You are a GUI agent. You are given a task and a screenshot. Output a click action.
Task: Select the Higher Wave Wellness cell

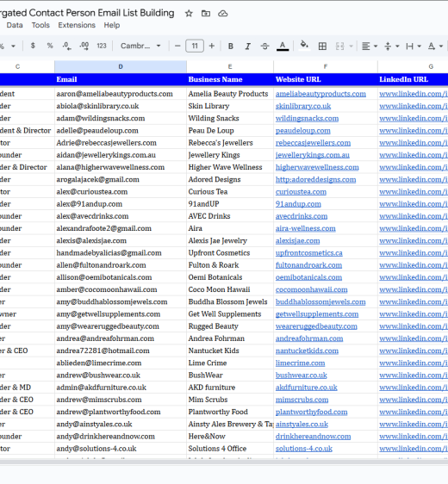(230, 167)
